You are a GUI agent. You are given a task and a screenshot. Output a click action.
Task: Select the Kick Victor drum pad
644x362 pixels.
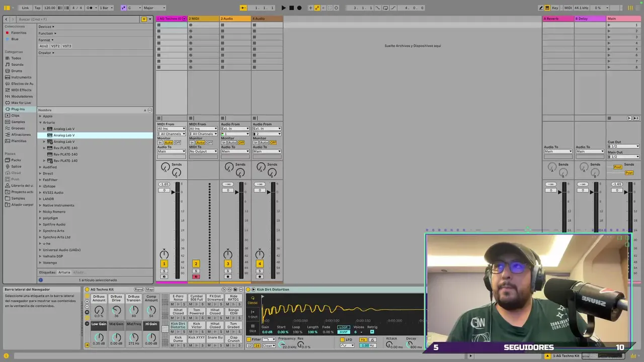[196, 326]
